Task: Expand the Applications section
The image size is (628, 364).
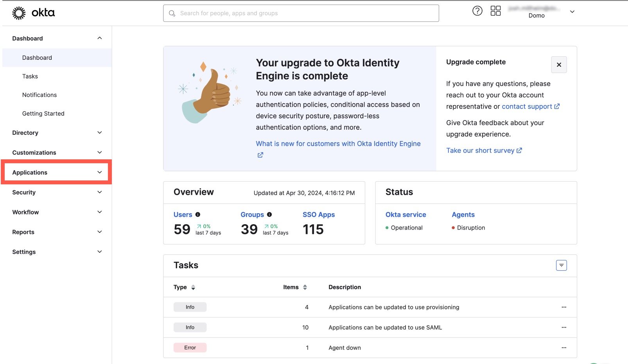Action: pyautogui.click(x=57, y=172)
